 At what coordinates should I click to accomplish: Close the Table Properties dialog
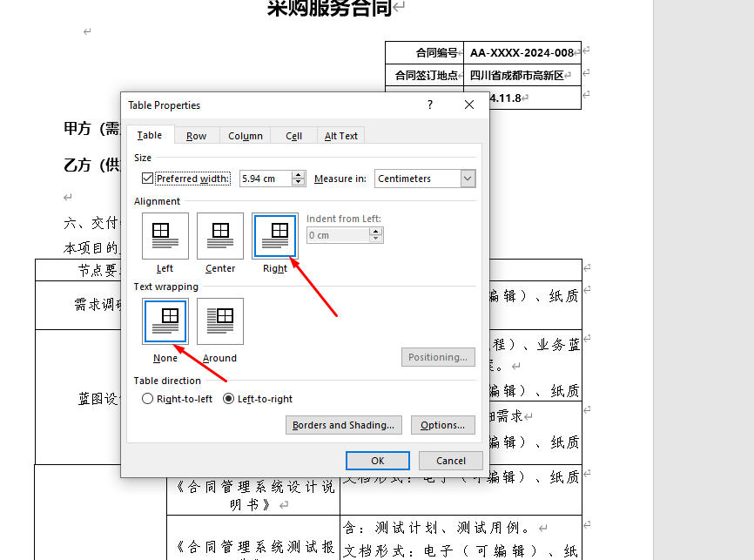[x=469, y=105]
